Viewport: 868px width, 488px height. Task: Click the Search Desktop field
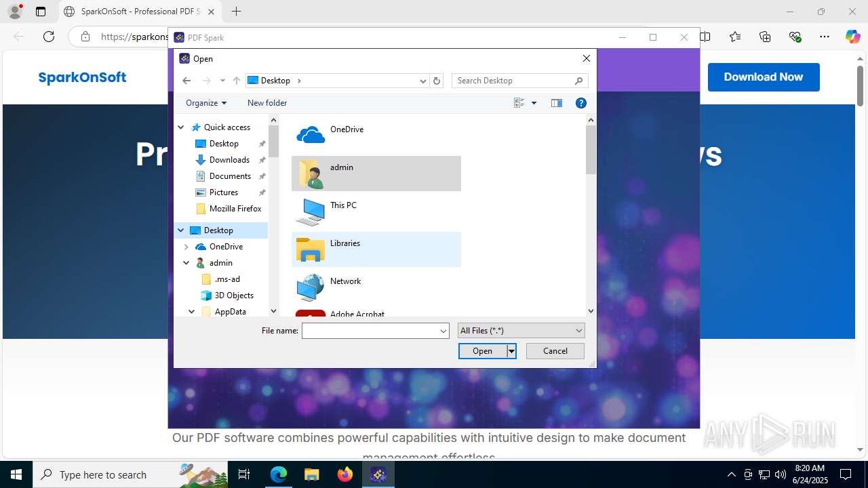[x=513, y=81]
